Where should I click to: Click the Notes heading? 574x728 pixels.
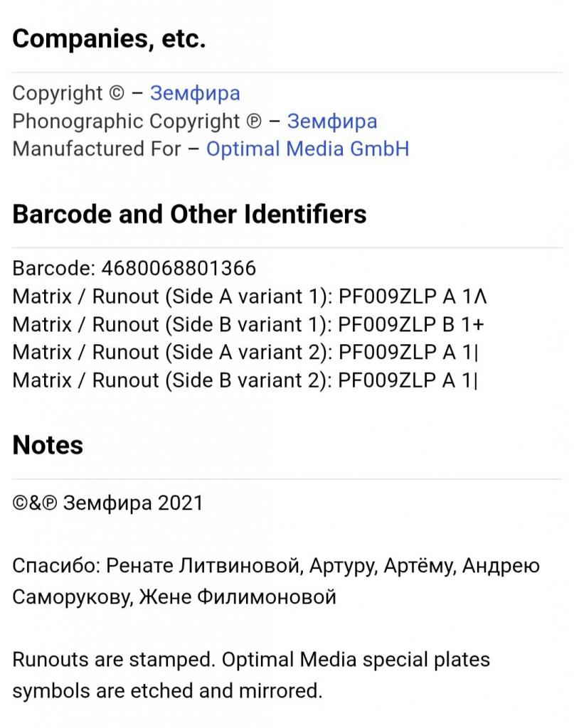[48, 445]
